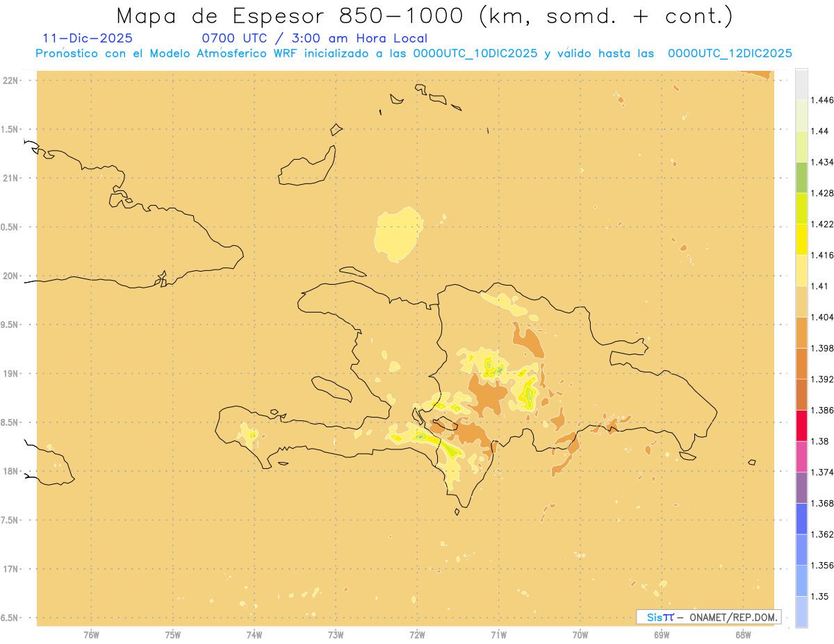The image size is (834, 644).
Task: Click the '7.5N' latitude axis label
Action: point(10,520)
